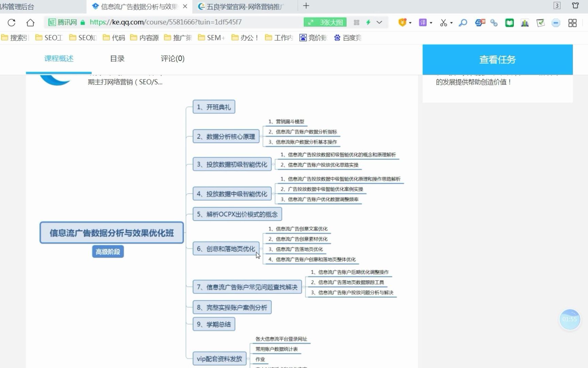588x368 pixels.
Task: Click the green lightning speed-mode icon
Action: pyautogui.click(x=368, y=22)
